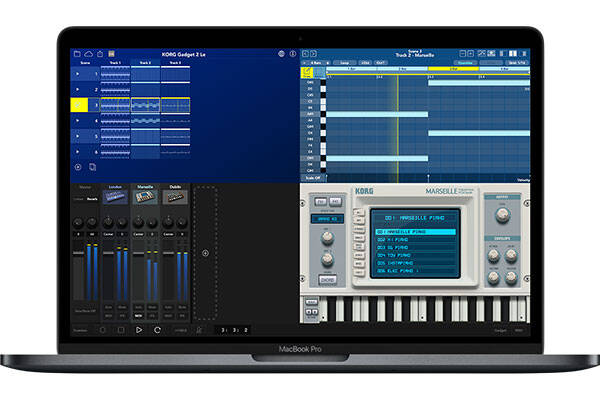
Task: Select the Track 1 column header
Action: pos(115,62)
